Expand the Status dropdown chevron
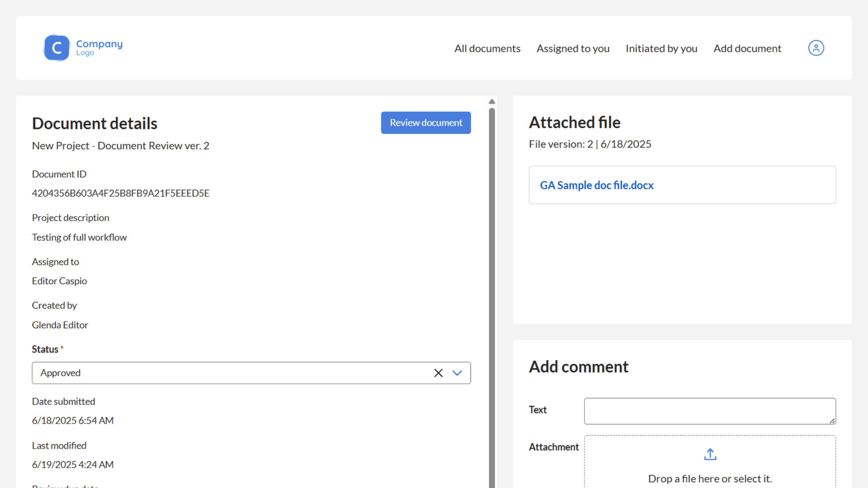 point(457,373)
